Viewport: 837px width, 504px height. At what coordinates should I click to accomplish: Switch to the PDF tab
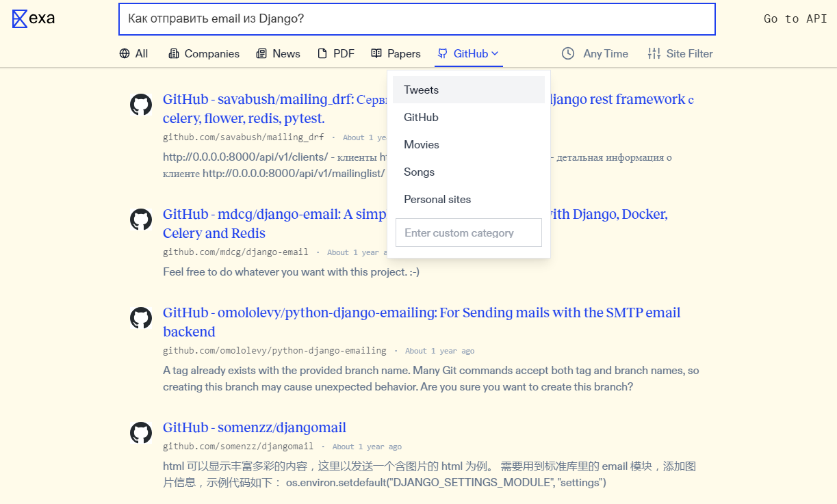click(x=336, y=53)
